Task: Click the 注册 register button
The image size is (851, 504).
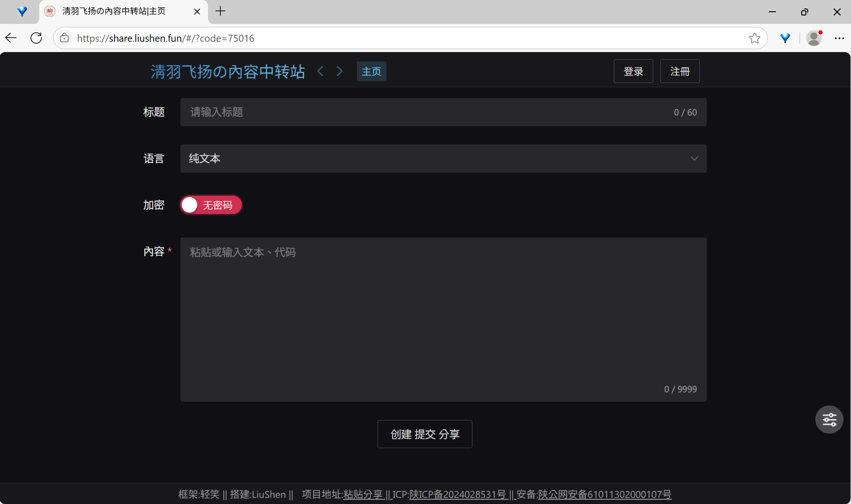Action: 680,71
